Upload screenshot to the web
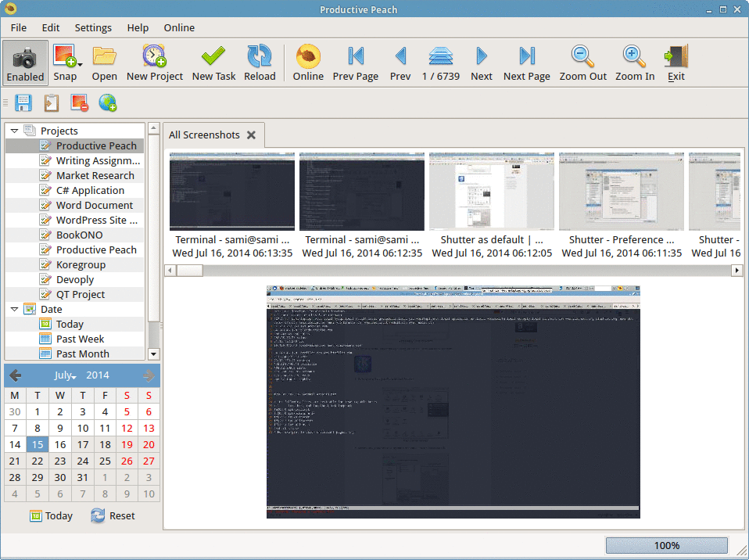 pos(108,102)
